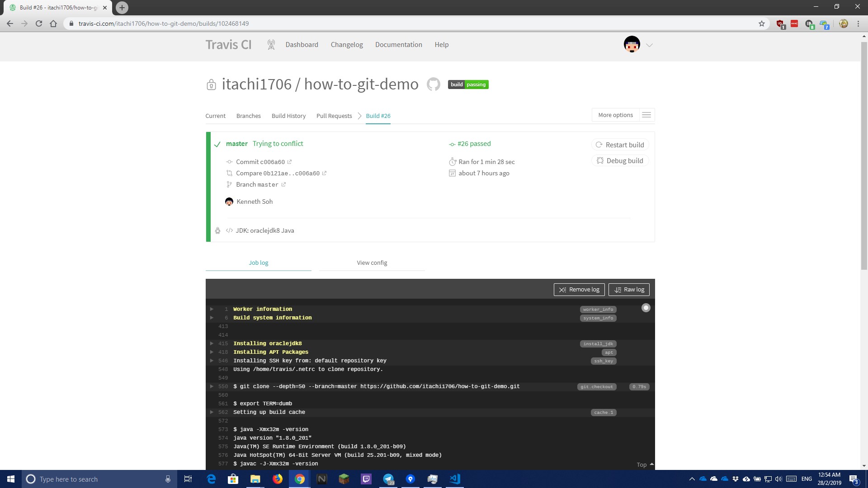Open Changelog in the top navigation
Viewport: 868px width, 488px height.
[x=347, y=45]
